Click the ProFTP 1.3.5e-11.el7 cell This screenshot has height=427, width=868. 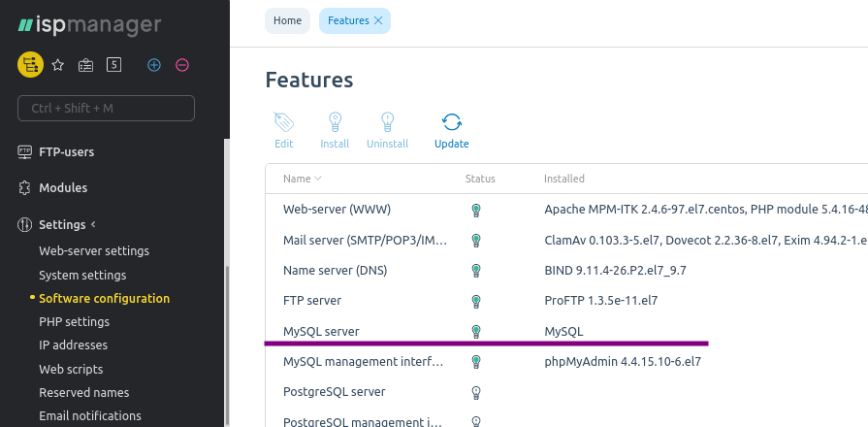click(x=601, y=301)
